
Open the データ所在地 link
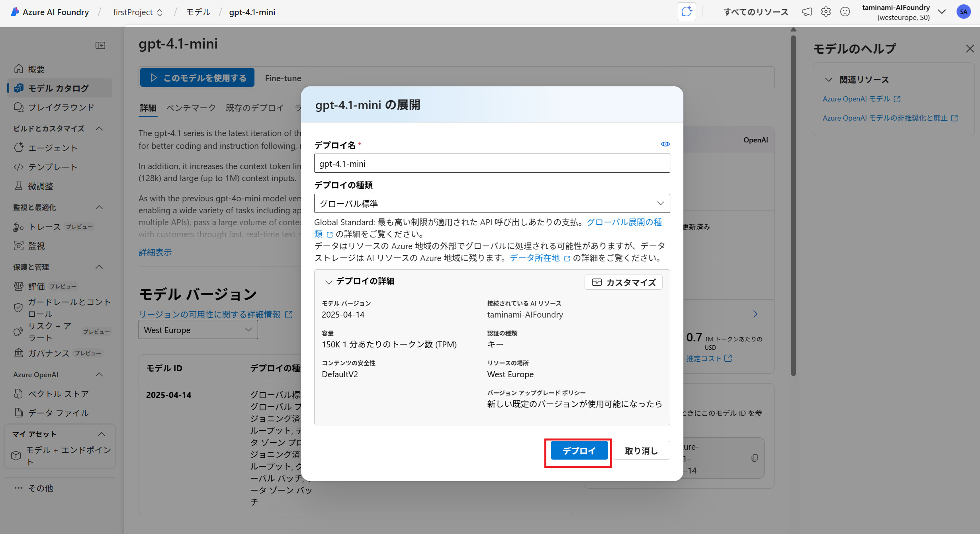[x=535, y=258]
